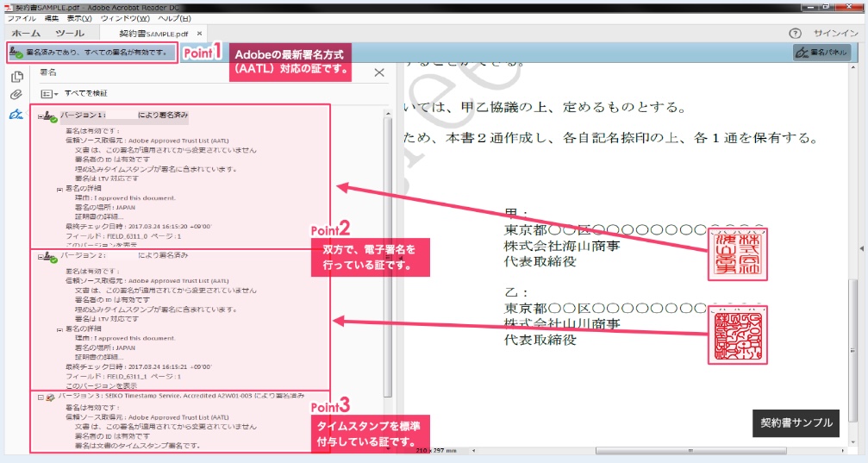868x463 pixels.
Task: Click すべてを検証 to validate all
Action: (x=86, y=94)
